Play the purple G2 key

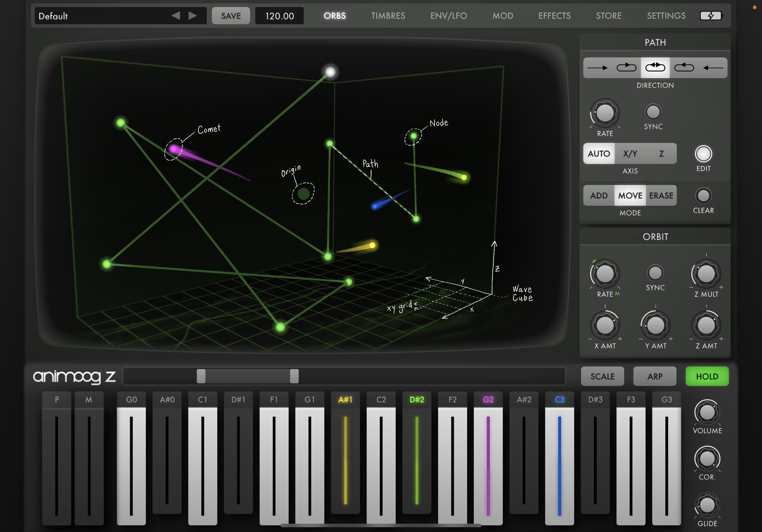(x=488, y=458)
